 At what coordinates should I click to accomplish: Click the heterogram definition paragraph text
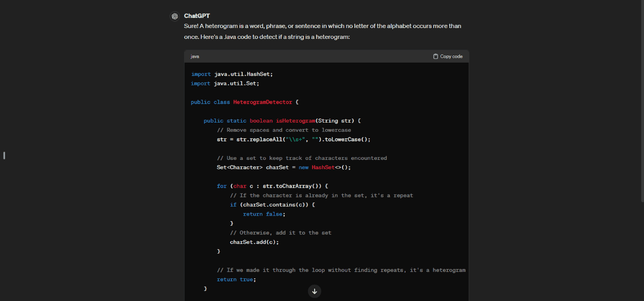[x=322, y=31]
